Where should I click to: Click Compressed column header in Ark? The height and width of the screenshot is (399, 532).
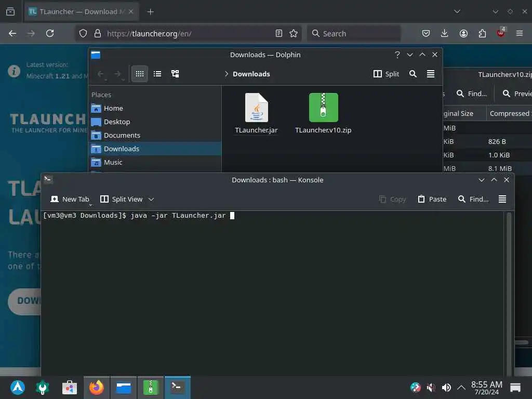click(x=510, y=114)
